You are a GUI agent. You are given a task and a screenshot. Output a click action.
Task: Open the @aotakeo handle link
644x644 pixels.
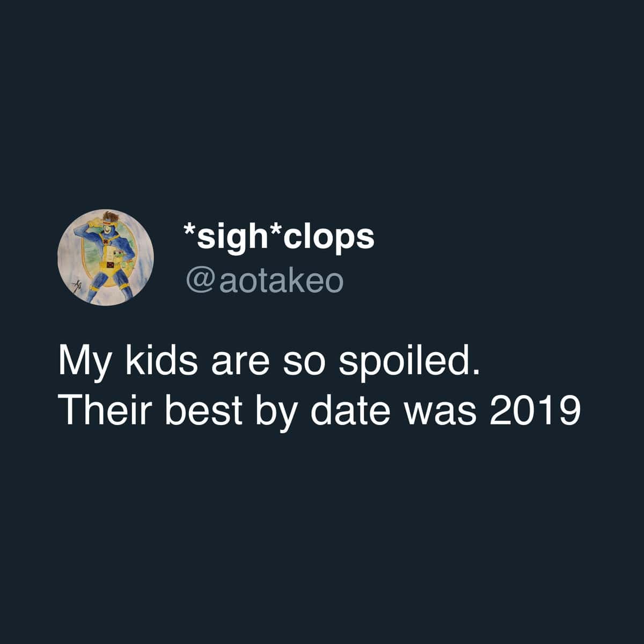click(264, 281)
